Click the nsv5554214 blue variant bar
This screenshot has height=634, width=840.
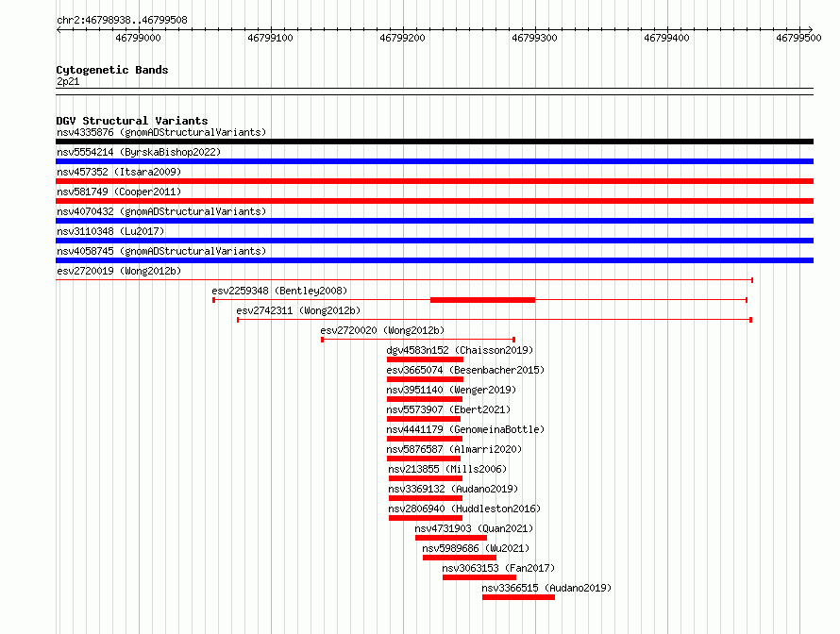434,161
